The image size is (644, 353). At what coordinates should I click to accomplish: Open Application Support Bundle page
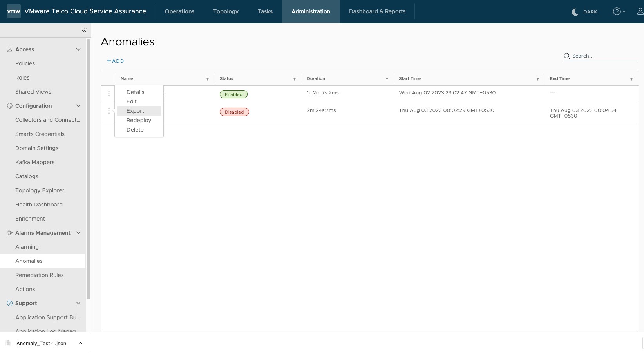(x=47, y=317)
